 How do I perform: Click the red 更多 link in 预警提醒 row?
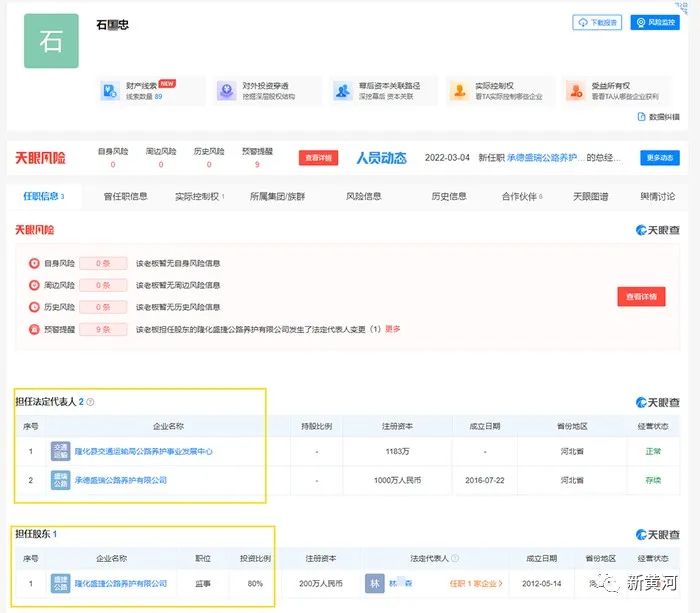click(x=392, y=329)
